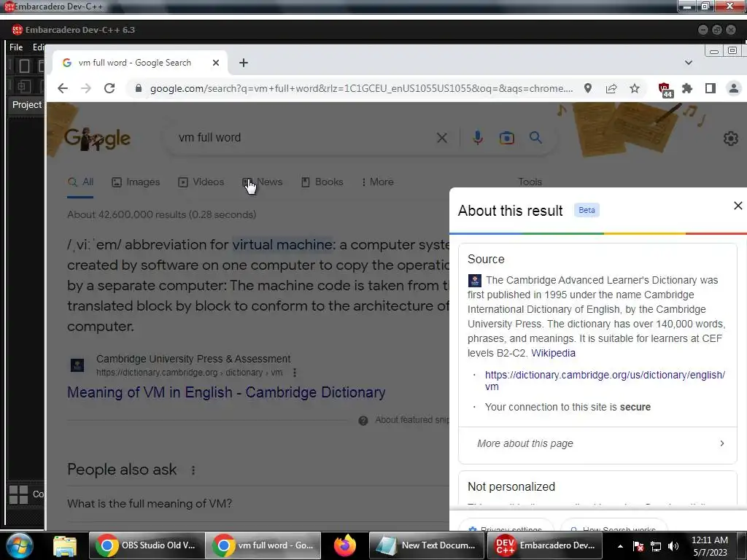The image size is (747, 560).
Task: Click the Google doodle logo
Action: tap(97, 139)
